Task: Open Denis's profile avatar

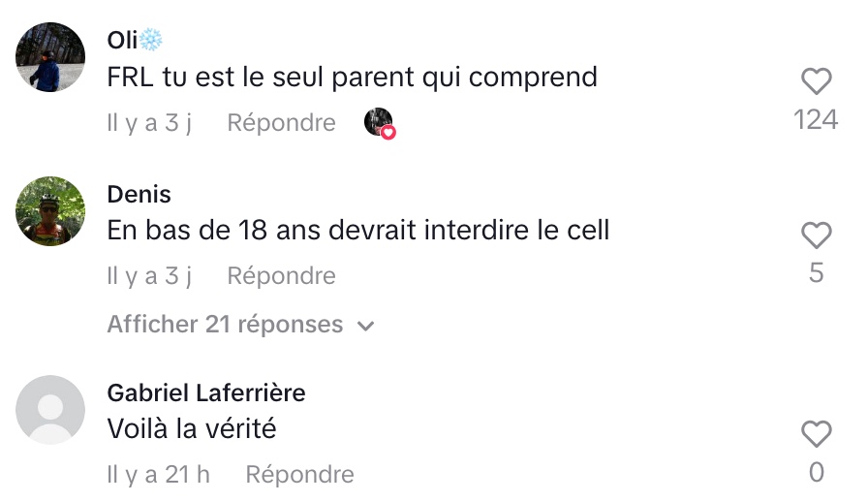Action: pyautogui.click(x=50, y=211)
